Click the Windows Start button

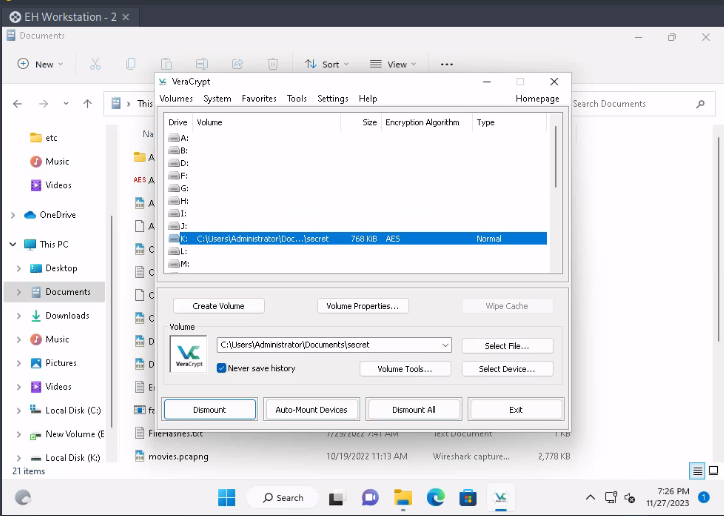click(227, 497)
